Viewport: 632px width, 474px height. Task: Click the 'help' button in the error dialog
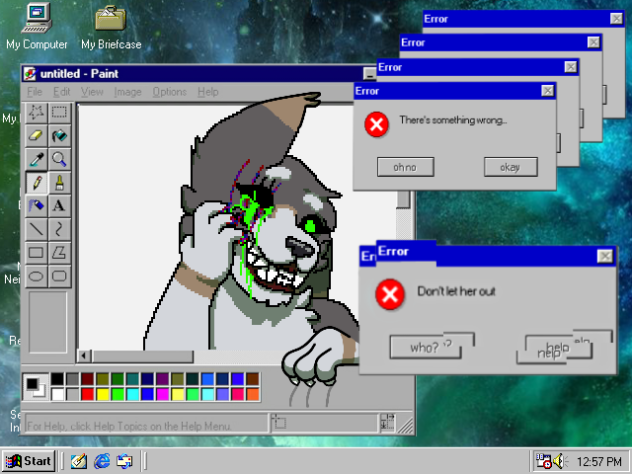(558, 347)
